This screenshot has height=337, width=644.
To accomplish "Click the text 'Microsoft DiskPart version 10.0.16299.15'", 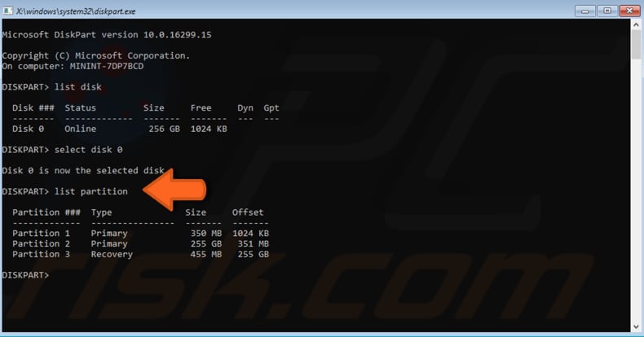I will click(x=107, y=35).
